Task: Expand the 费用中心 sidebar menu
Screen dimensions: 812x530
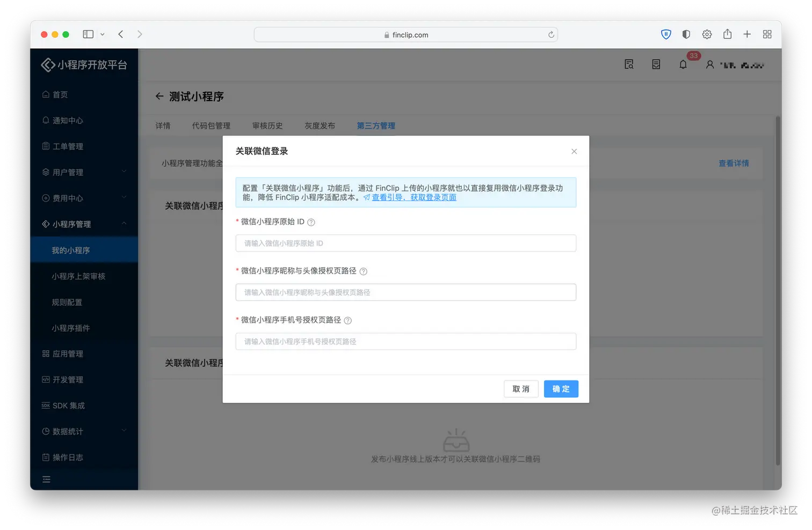Action: [84, 198]
